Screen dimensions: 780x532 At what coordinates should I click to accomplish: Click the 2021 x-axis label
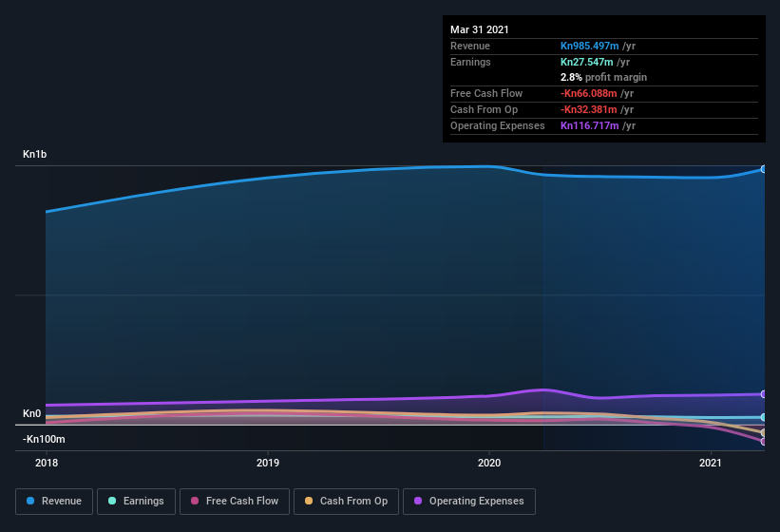point(710,463)
